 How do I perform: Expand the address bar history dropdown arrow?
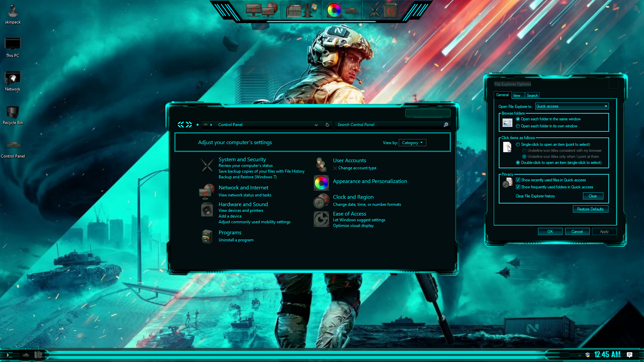[x=316, y=125]
